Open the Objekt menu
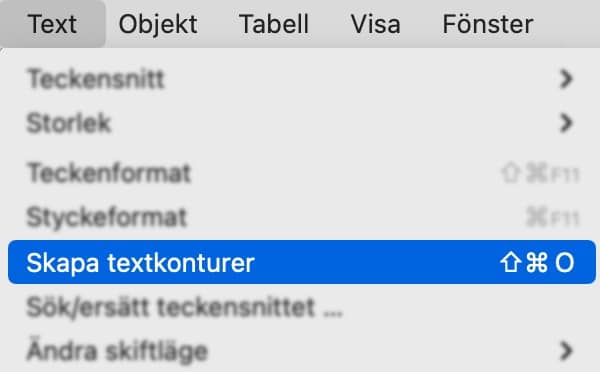The image size is (600, 372). point(158,24)
